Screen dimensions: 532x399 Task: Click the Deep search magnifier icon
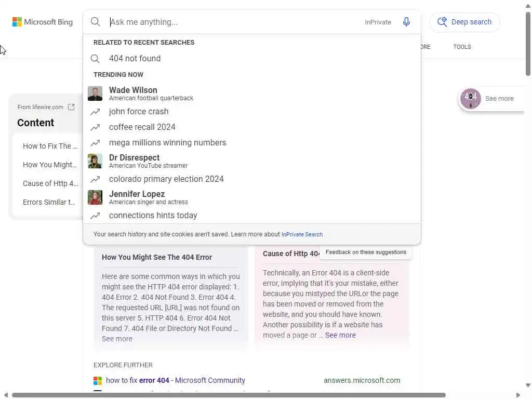(442, 22)
